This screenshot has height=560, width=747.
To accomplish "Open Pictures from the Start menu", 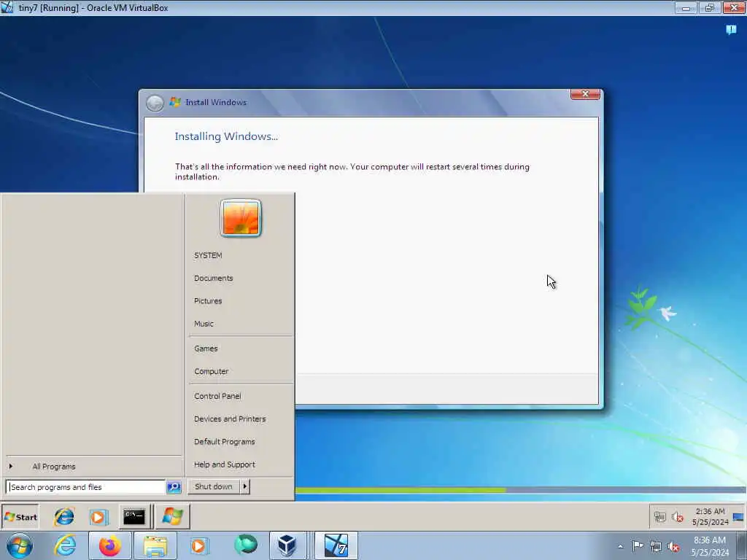I will 208,301.
